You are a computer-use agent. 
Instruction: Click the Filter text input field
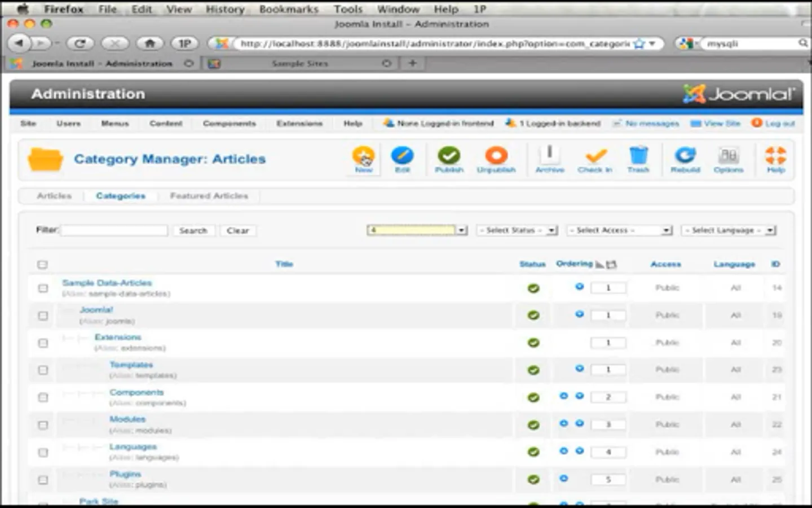[x=114, y=230]
